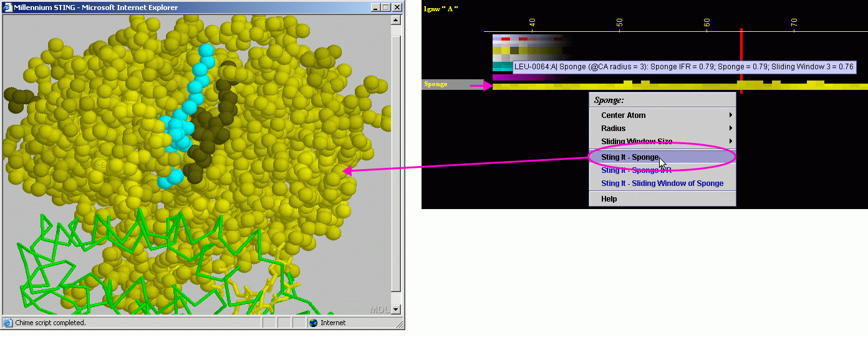
Task: Click the LEU-0064 Sponge tooltip
Action: [684, 67]
